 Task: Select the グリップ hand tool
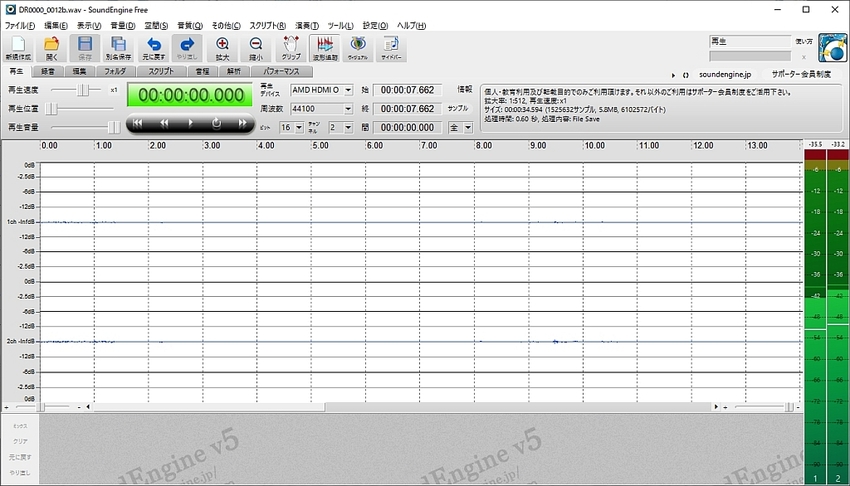pyautogui.click(x=291, y=48)
